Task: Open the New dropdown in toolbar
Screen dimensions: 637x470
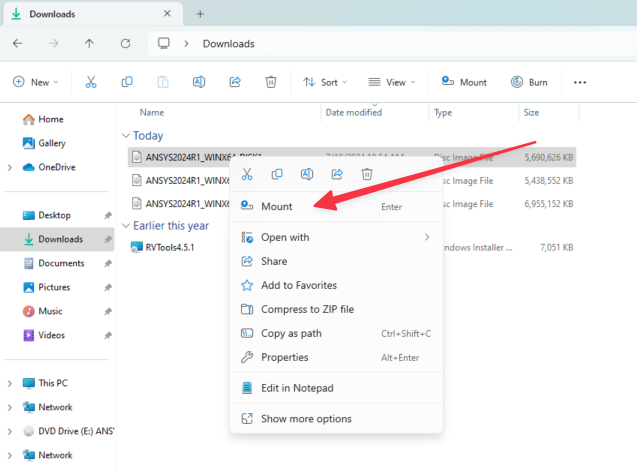Action: 35,82
